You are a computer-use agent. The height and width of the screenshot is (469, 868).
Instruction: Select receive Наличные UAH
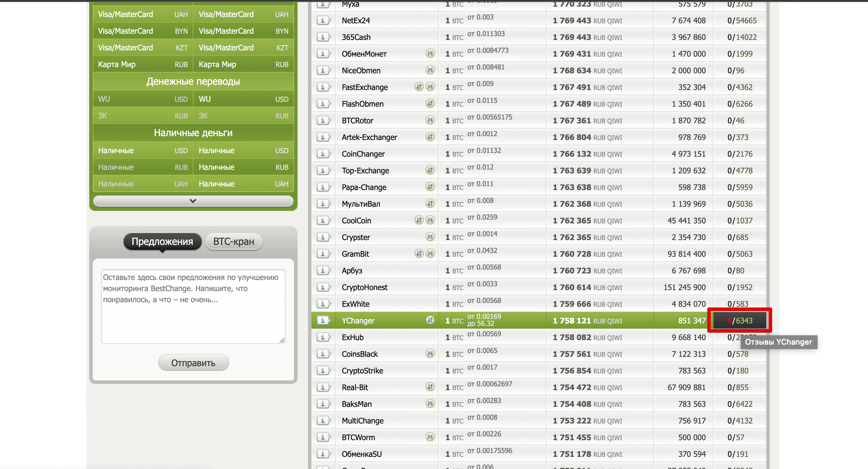243,184
